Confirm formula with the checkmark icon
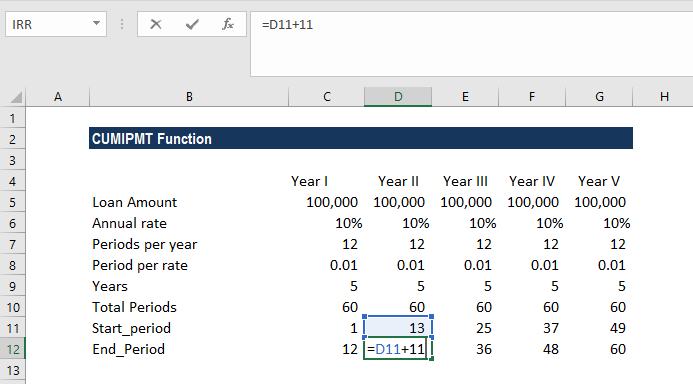693x384 pixels. (192, 24)
